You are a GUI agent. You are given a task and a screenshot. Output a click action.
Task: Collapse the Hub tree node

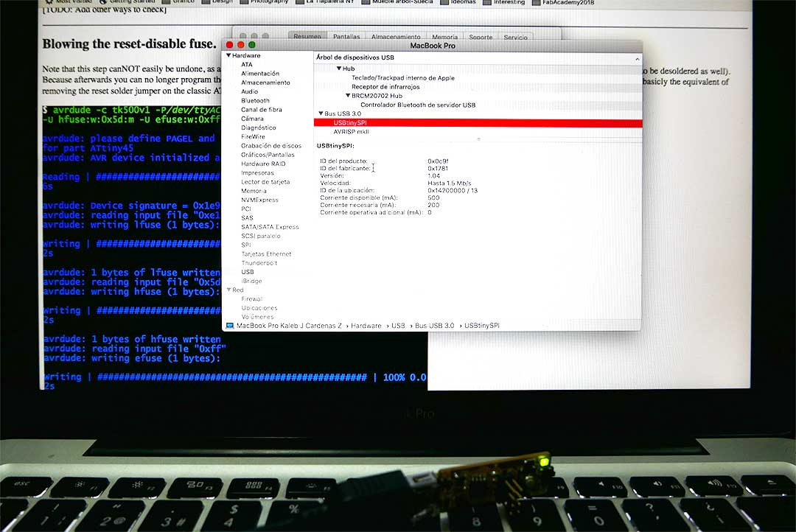pyautogui.click(x=339, y=69)
